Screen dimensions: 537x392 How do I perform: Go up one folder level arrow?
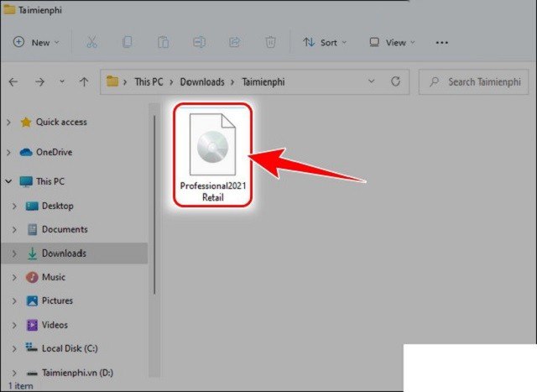click(x=83, y=82)
